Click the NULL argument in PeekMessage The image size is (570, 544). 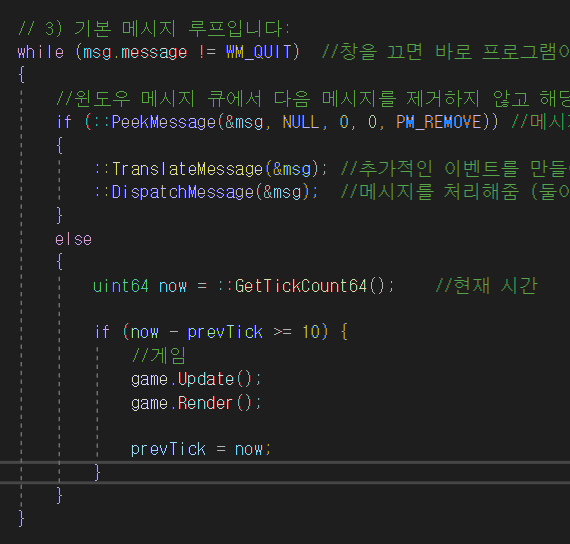coord(301,122)
